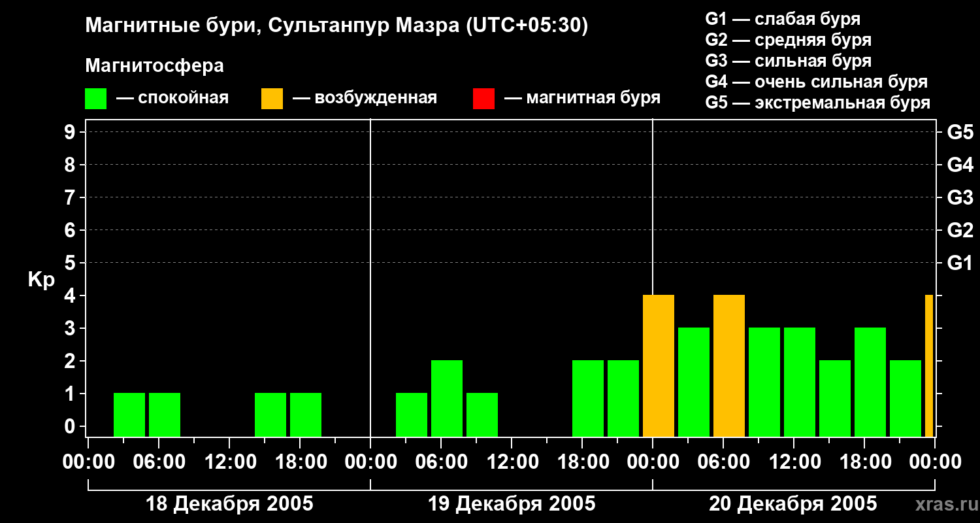Click the G5 label on the right axis
Viewport: 980px width, 523px height.
pos(960,132)
